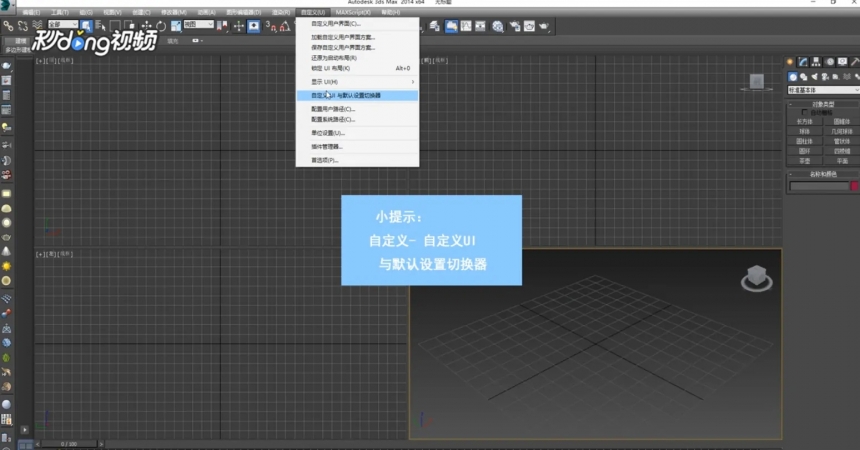Select Customize User Interface menu entry
Image resolution: width=860 pixels, height=450 pixels.
click(357, 24)
